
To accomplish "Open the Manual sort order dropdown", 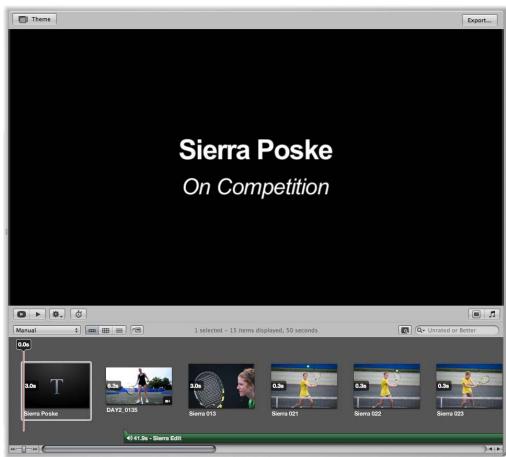I will [x=47, y=330].
